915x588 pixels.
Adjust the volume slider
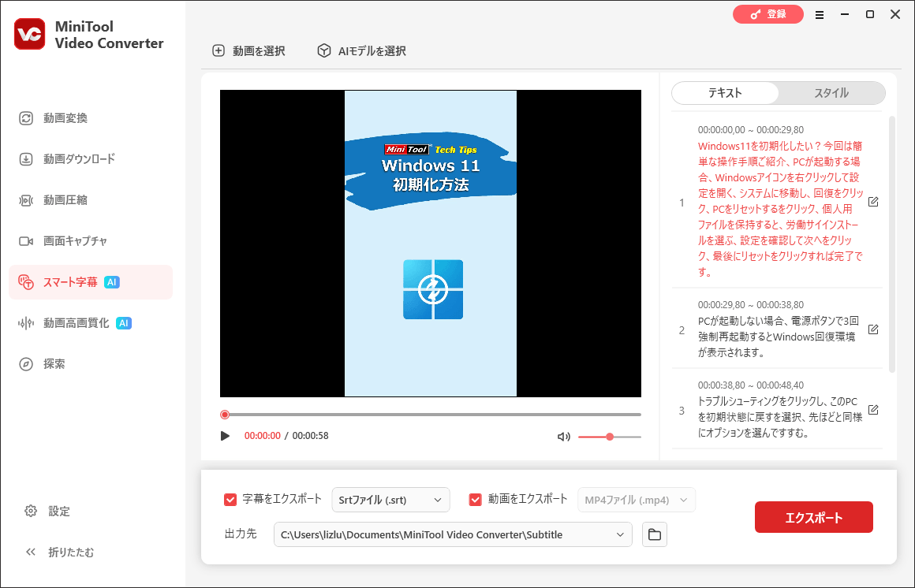[609, 437]
